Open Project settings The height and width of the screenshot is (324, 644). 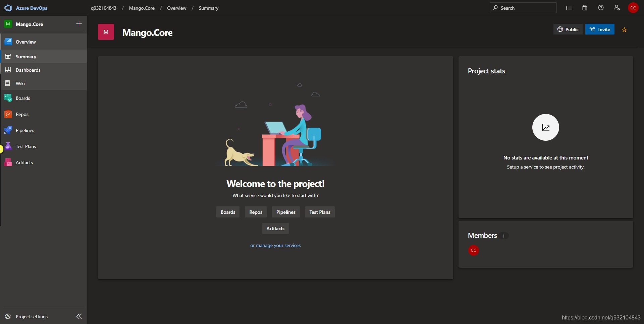(x=32, y=317)
